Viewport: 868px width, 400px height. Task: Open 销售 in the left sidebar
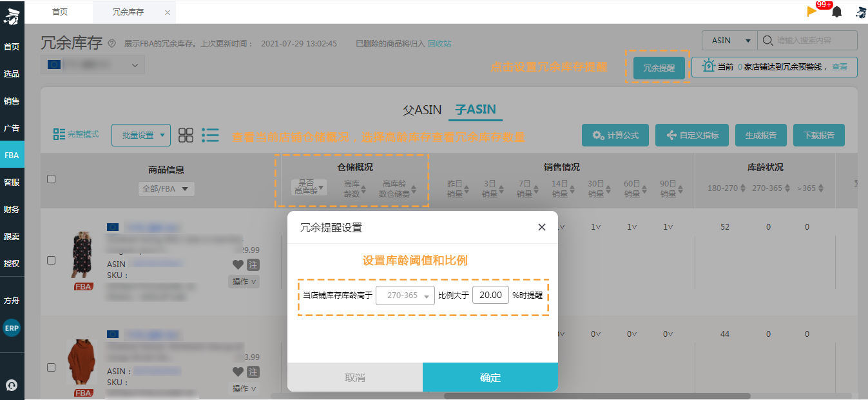pos(12,101)
